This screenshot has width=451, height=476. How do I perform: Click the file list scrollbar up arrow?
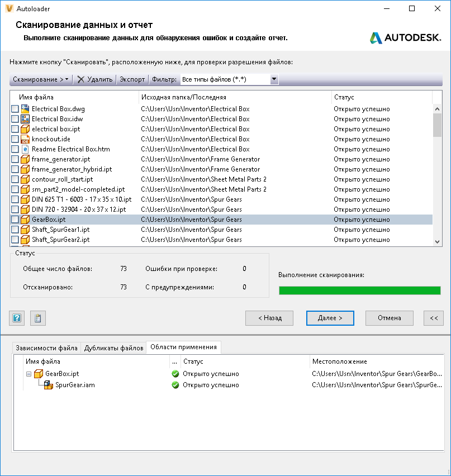pyautogui.click(x=437, y=109)
